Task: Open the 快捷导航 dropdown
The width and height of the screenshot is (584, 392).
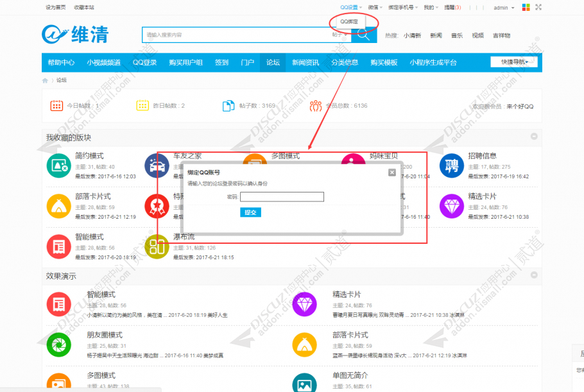Action: pos(514,62)
